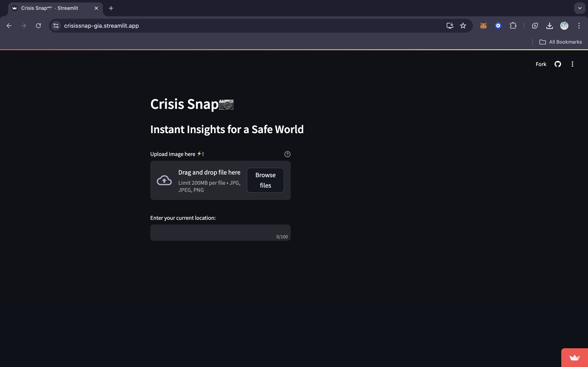Click the Fork link
The width and height of the screenshot is (588, 367).
pos(541,64)
